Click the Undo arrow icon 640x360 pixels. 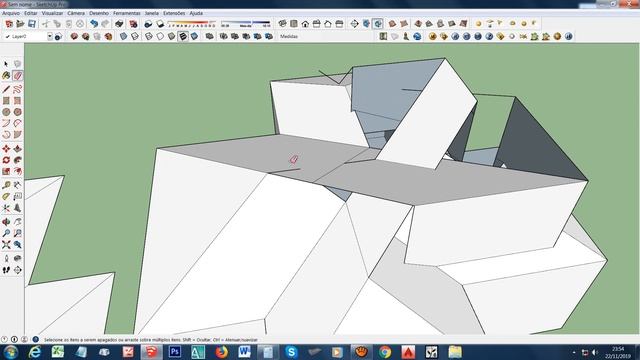tap(94, 24)
